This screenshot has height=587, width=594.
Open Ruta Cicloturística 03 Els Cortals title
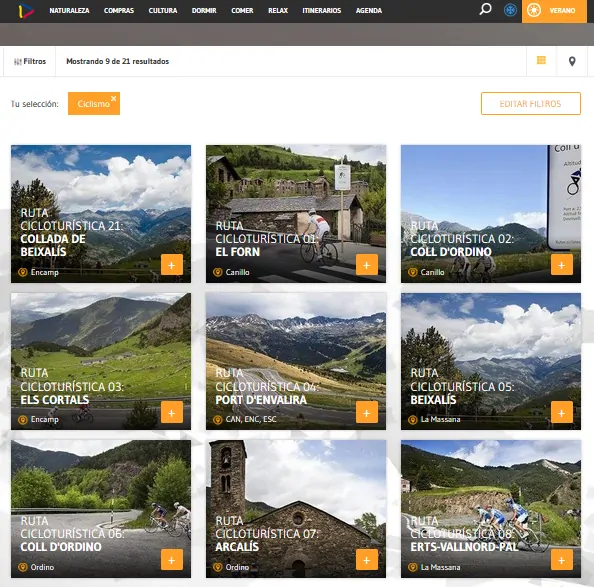(72, 386)
